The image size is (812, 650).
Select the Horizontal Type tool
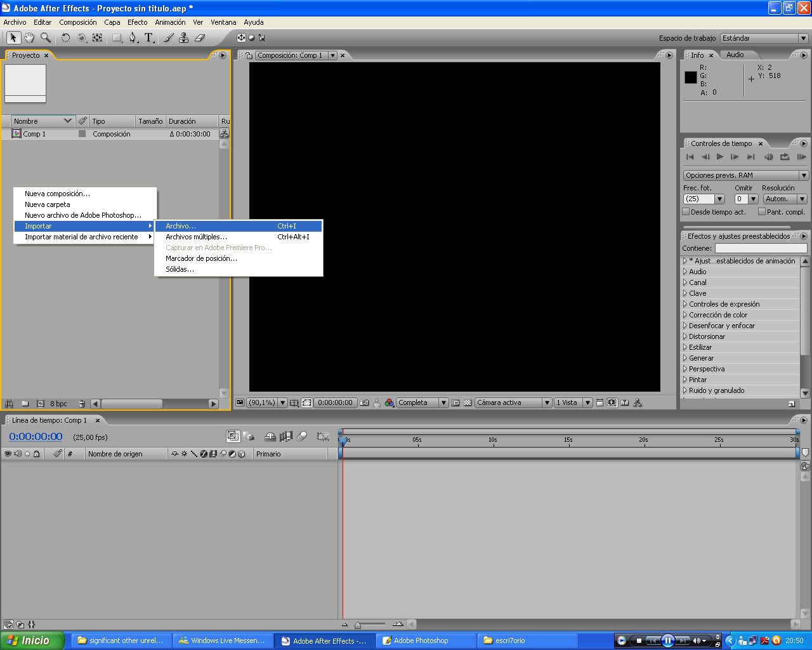click(x=149, y=38)
